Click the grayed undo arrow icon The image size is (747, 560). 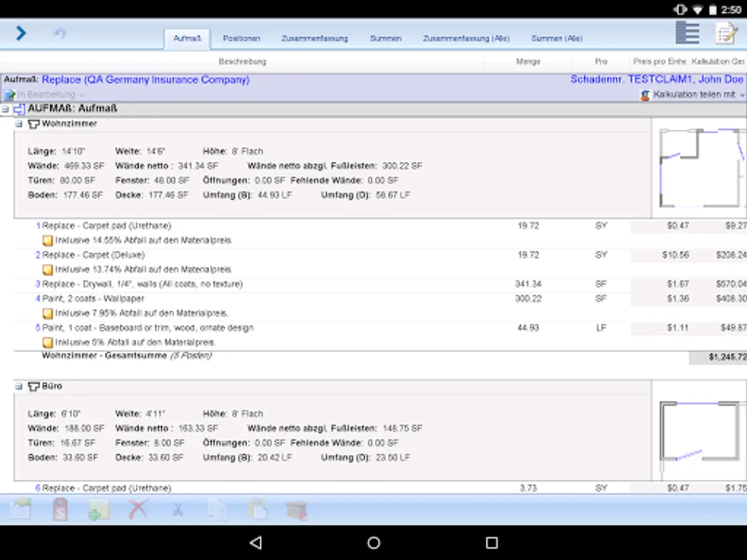coord(60,33)
